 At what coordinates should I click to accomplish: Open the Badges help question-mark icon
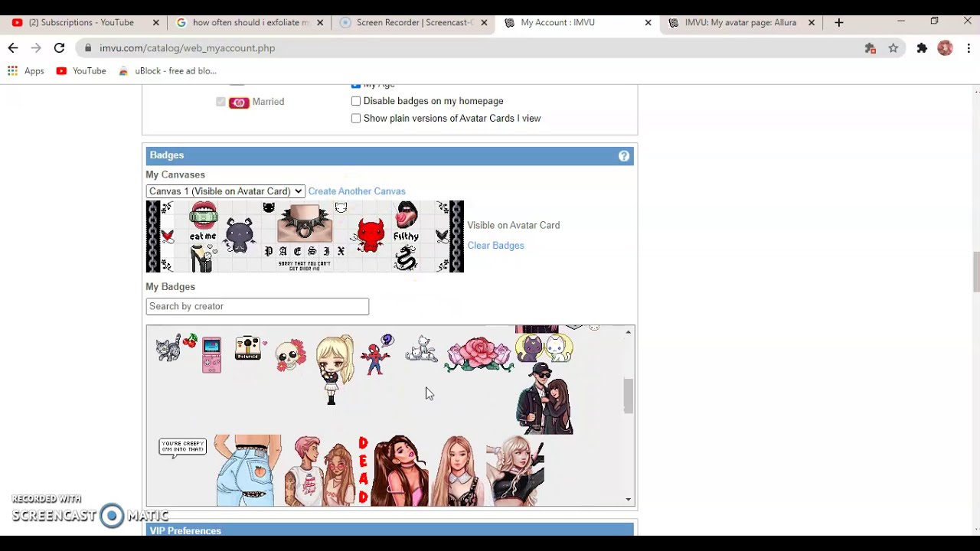click(x=624, y=156)
